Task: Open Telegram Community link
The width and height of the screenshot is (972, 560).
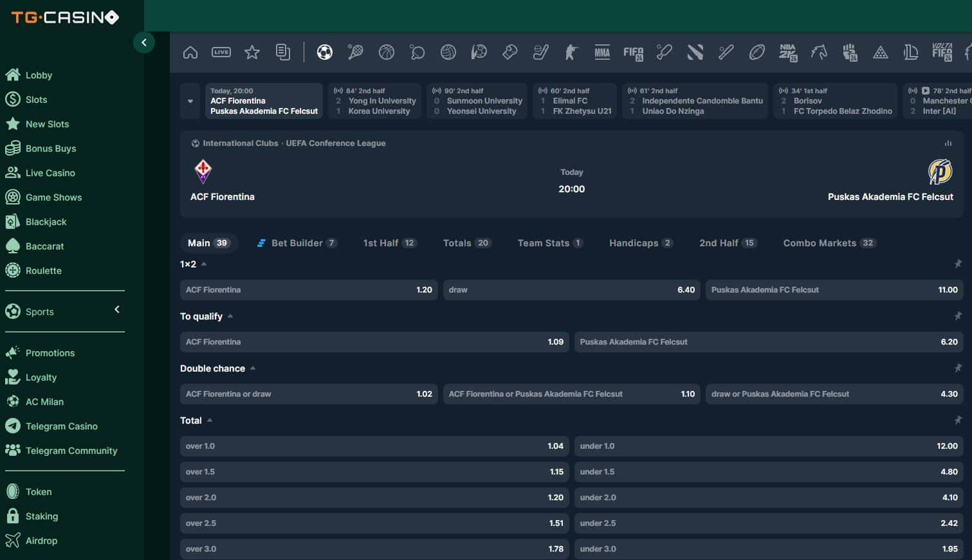Action: tap(71, 451)
